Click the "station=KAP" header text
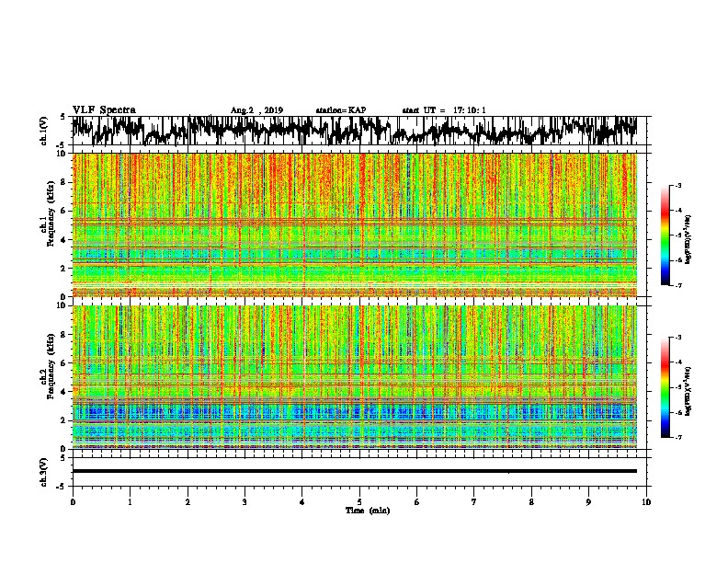The image size is (728, 563). [341, 110]
